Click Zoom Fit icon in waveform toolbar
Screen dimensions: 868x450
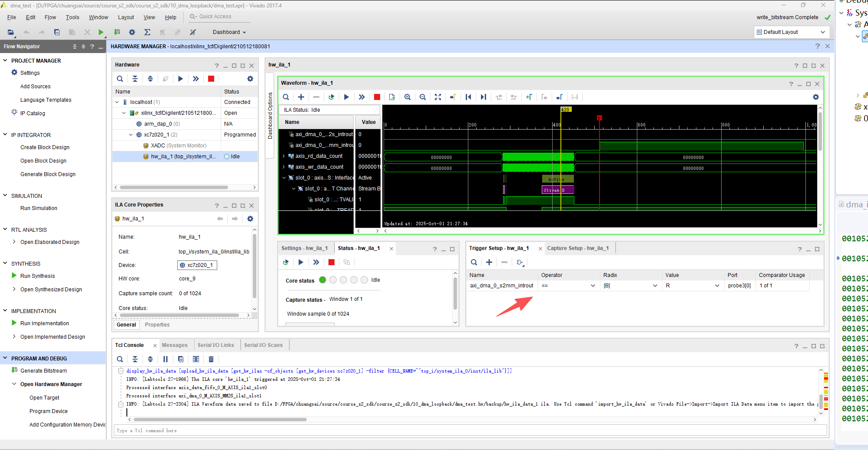[438, 97]
